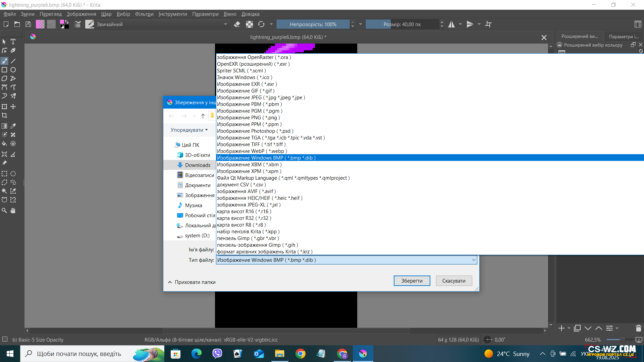Open the Шар menu

coord(106,14)
